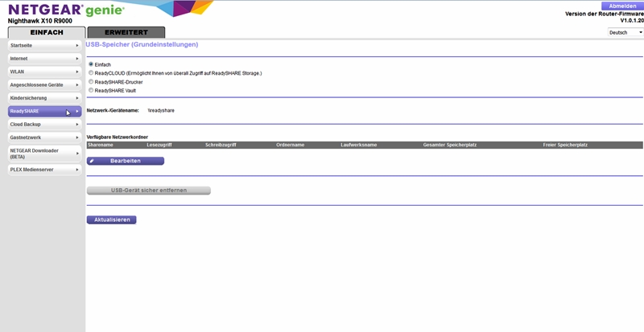The image size is (644, 332).
Task: Open NETGEAR Downloader (BETA) in the sidebar
Action: (40, 154)
